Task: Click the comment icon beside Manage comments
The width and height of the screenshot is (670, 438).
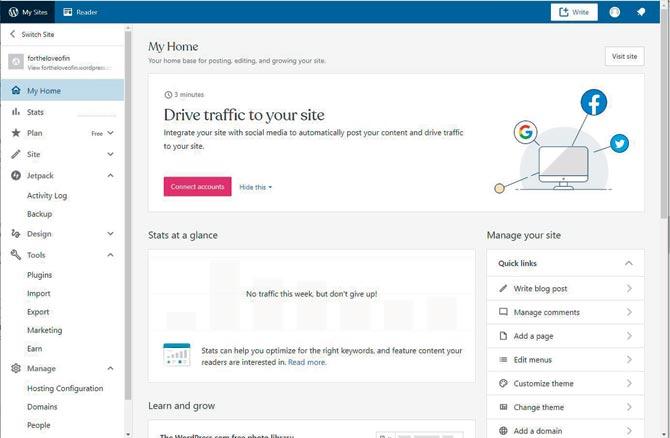Action: 503,312
